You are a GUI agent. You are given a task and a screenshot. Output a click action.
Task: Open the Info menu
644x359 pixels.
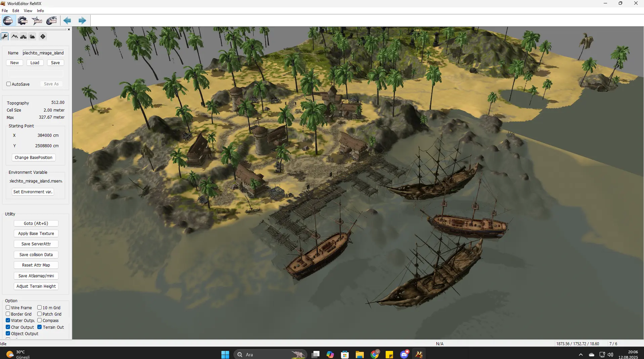pyautogui.click(x=40, y=10)
